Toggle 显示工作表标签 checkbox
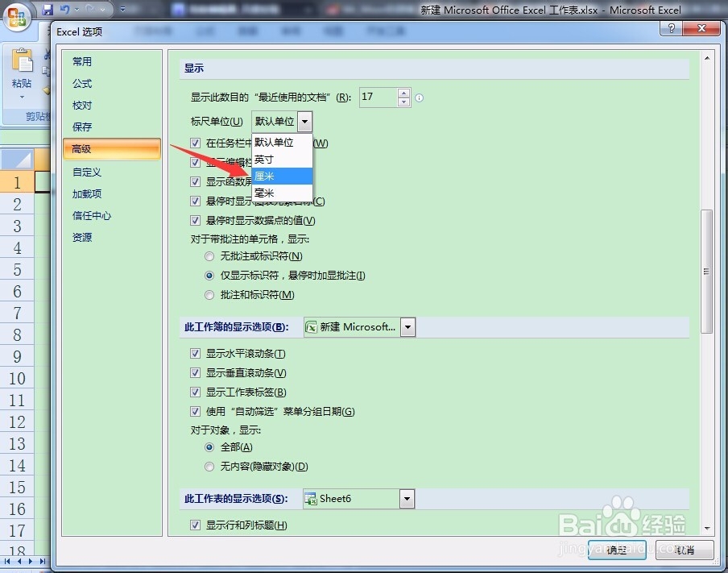Viewport: 728px width, 573px height. [x=196, y=392]
